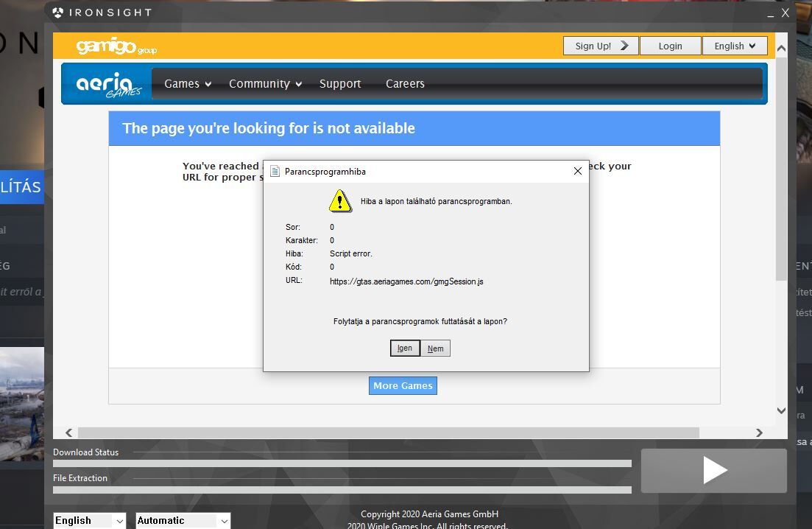
Task: Click the More Games button
Action: click(x=403, y=385)
